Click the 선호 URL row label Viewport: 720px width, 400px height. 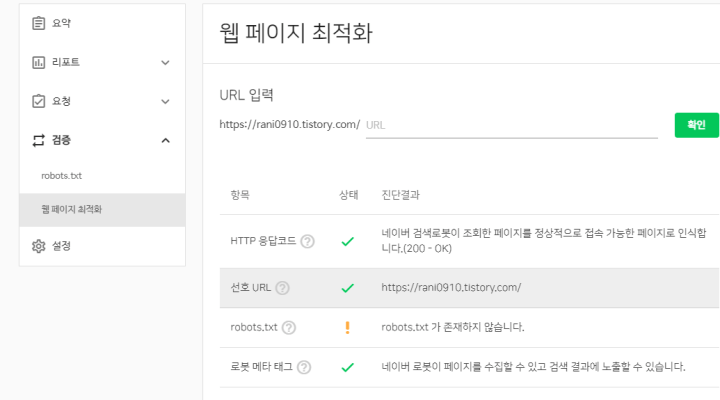251,287
